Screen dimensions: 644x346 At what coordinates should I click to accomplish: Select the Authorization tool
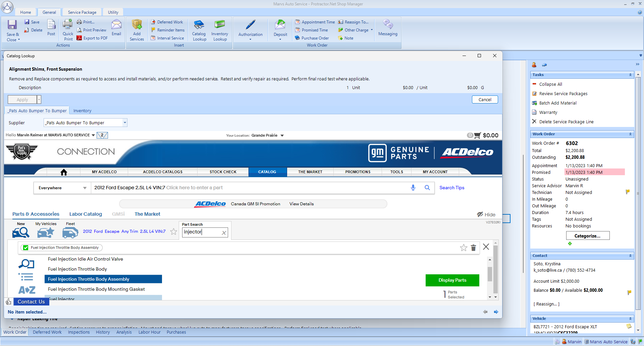(250, 29)
